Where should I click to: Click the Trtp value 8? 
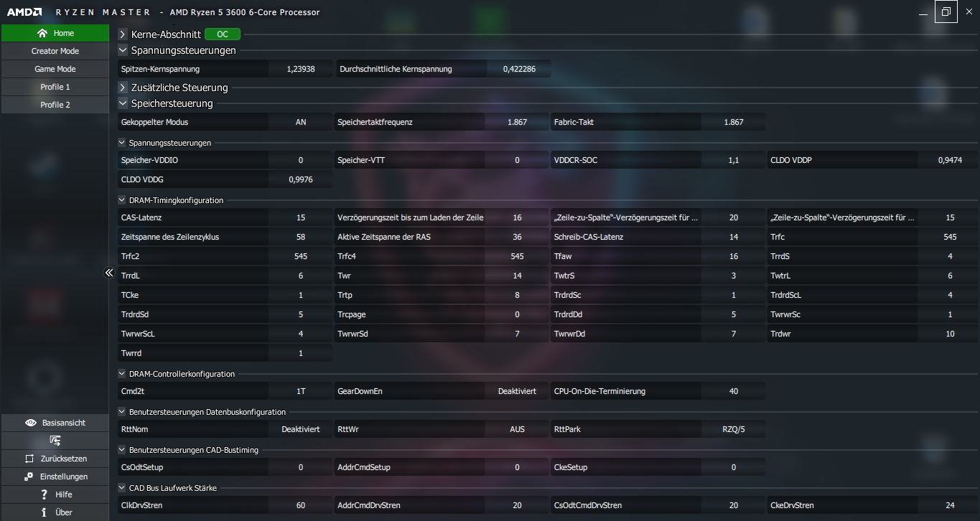[517, 295]
